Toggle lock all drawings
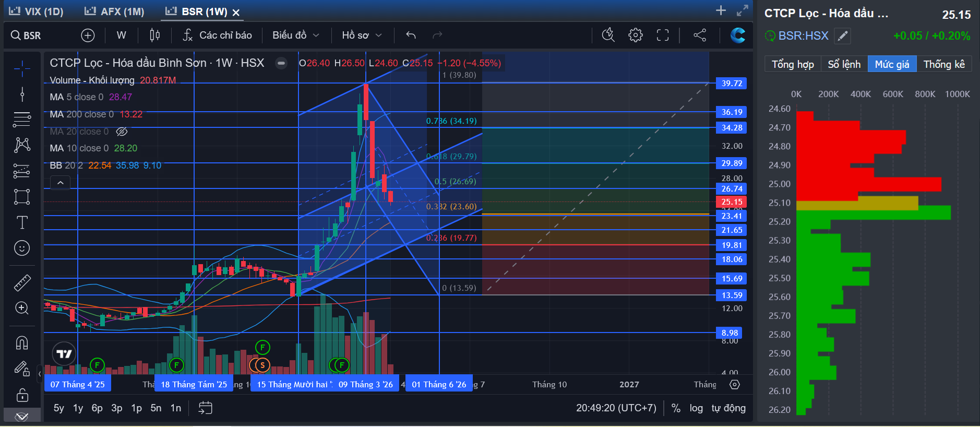The height and width of the screenshot is (427, 980). (22, 395)
